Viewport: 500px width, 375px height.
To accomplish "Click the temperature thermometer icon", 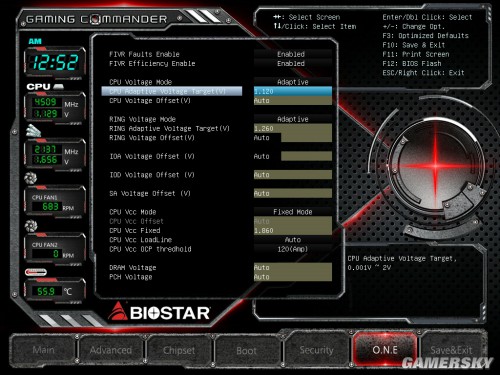I will point(36,272).
